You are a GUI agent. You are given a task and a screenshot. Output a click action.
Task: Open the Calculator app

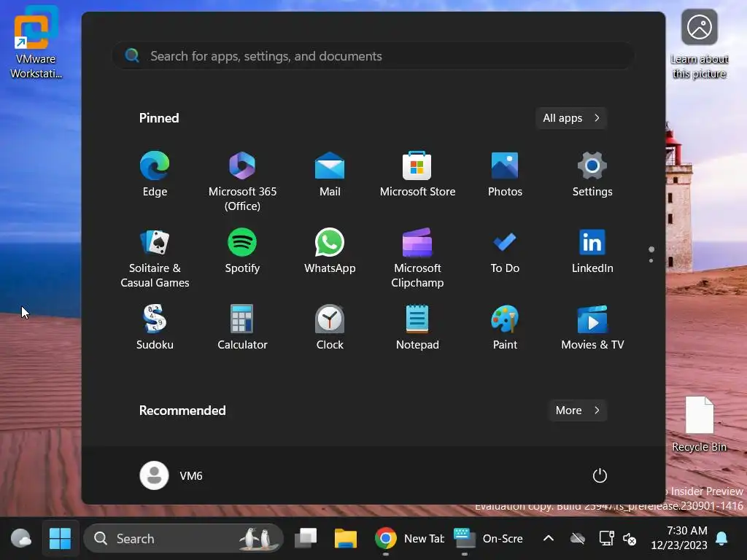(x=242, y=327)
